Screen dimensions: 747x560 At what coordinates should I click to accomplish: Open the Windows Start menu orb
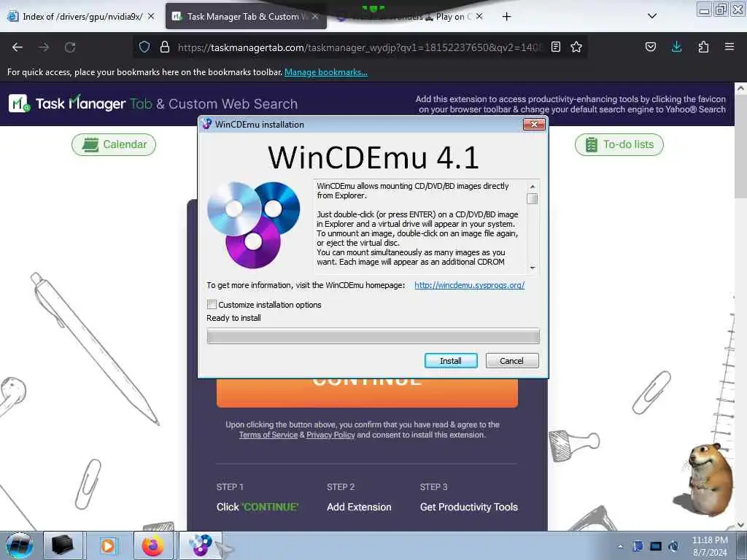(20, 545)
